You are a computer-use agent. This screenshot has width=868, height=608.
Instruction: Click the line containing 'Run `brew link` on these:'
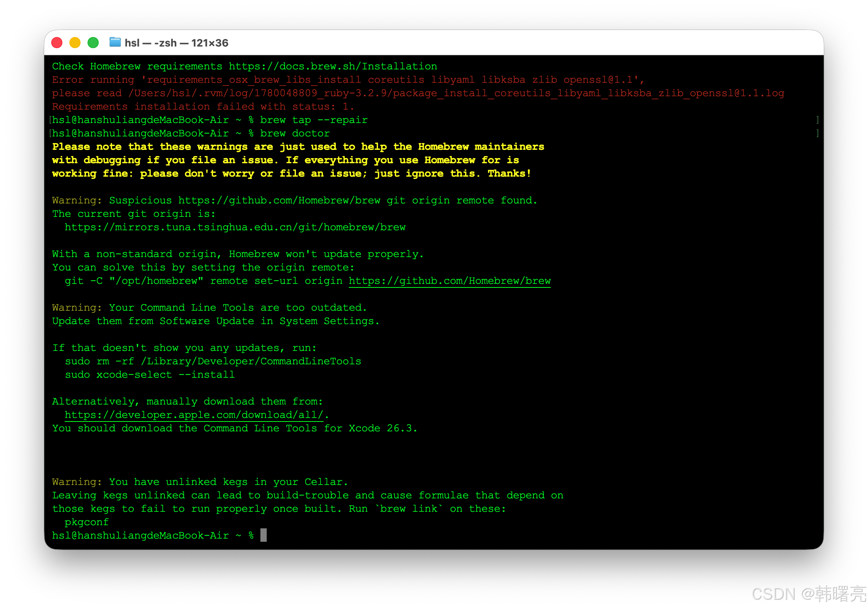(279, 509)
